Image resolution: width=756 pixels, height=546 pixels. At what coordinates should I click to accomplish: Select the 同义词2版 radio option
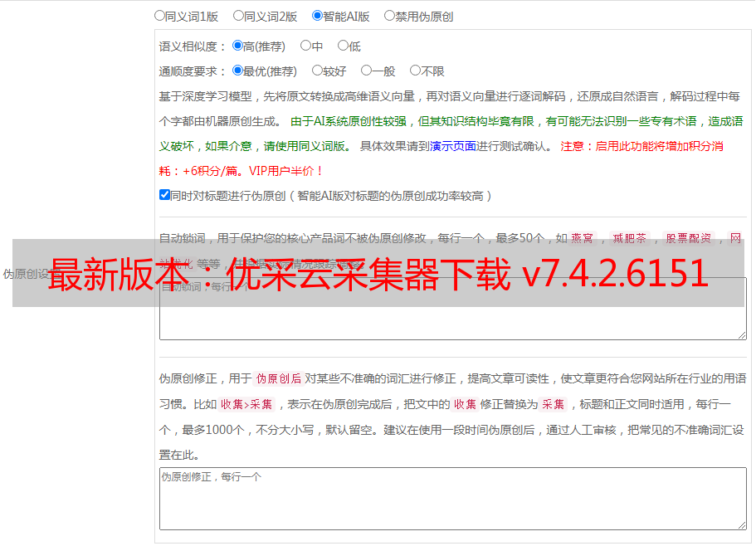tap(238, 16)
